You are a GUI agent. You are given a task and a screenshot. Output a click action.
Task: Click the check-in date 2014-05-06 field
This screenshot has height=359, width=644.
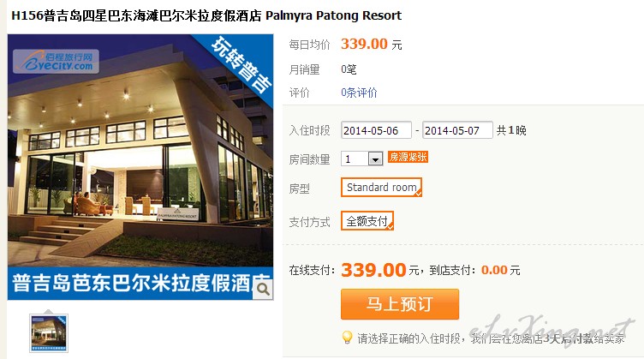click(x=376, y=130)
